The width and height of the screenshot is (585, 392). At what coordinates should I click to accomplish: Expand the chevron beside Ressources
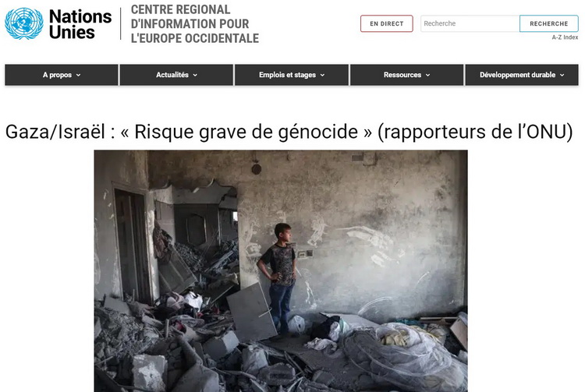click(x=428, y=76)
